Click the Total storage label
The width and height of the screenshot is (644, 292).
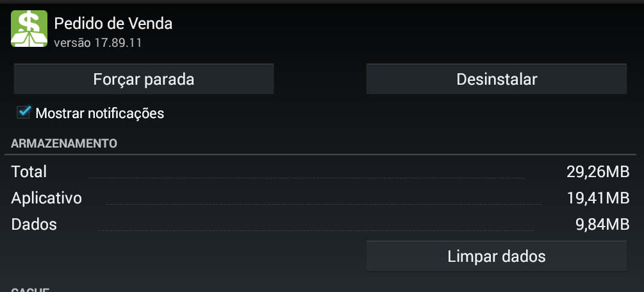point(29,171)
